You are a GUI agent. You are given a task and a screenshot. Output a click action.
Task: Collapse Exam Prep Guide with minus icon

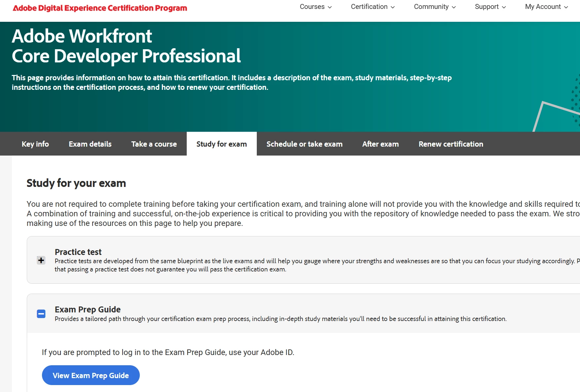pos(41,314)
